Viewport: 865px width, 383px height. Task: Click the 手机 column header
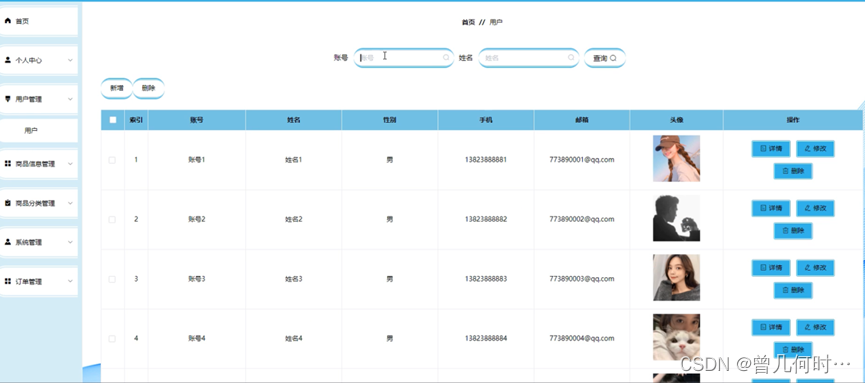[x=486, y=120]
